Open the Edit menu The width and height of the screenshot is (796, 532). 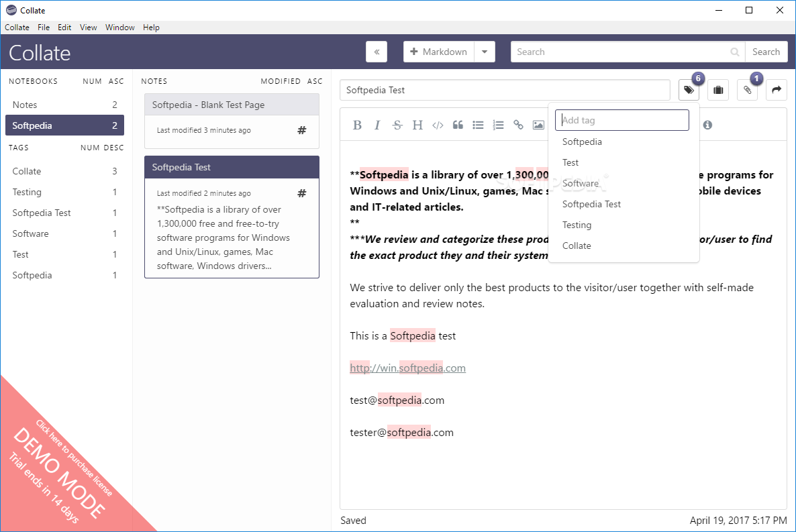pyautogui.click(x=64, y=28)
